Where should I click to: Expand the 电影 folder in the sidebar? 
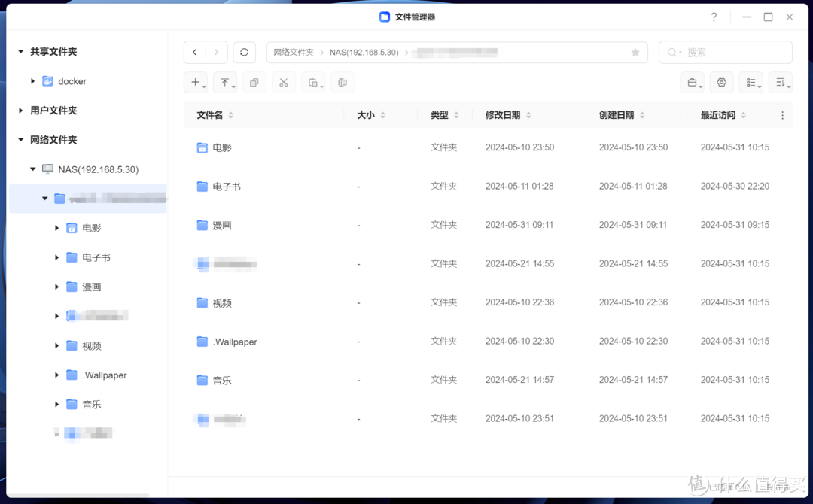pos(56,227)
